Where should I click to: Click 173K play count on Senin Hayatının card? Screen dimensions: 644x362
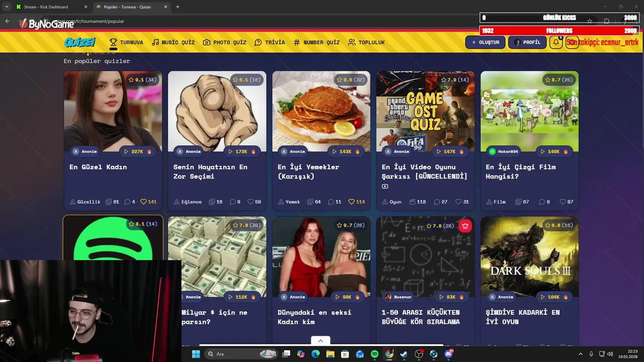[x=242, y=151]
